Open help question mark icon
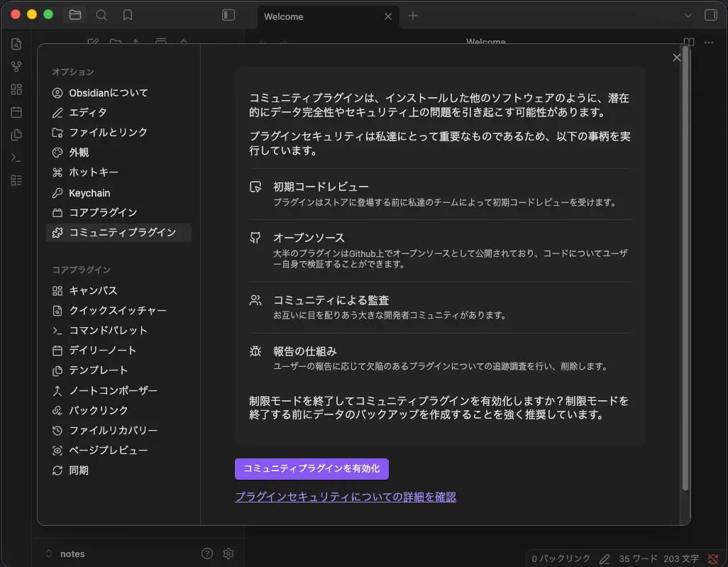 click(x=207, y=554)
